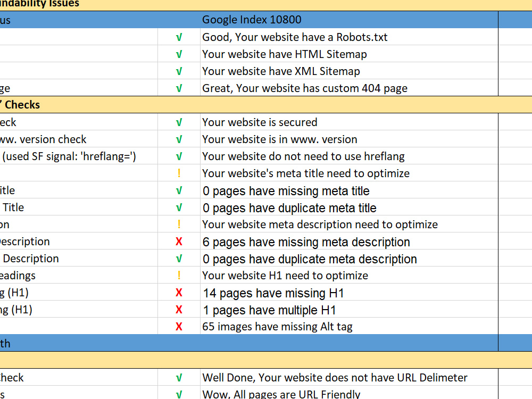
Task: Select the 'Checks' section header row
Action: (266, 105)
